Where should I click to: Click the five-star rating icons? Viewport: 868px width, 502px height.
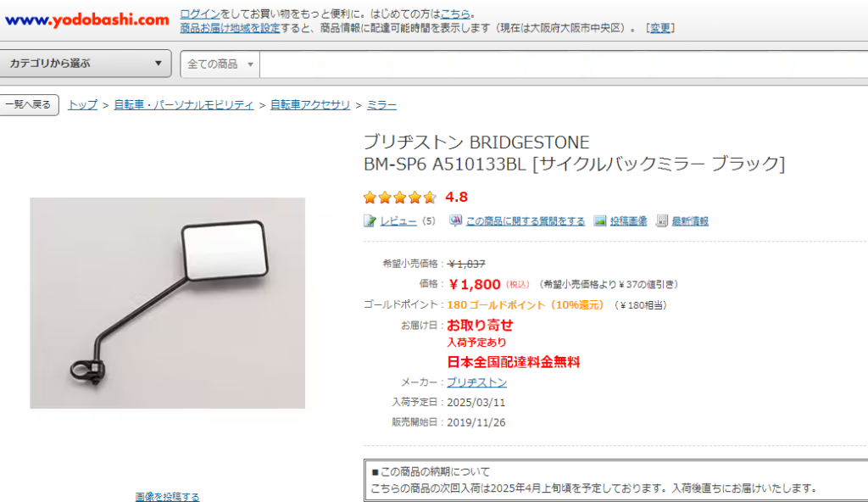point(400,198)
